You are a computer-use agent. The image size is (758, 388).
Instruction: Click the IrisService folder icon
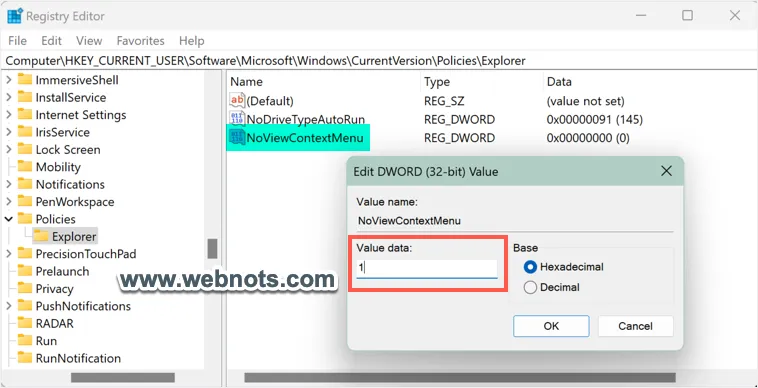(x=25, y=132)
